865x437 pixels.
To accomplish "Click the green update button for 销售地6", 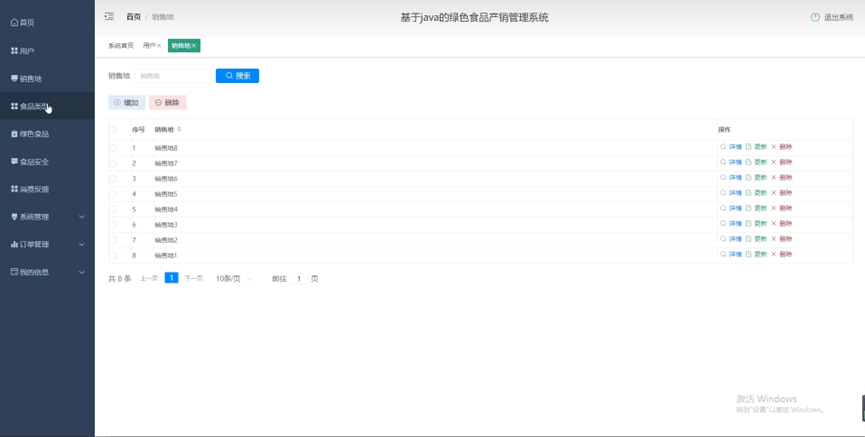I will click(756, 178).
